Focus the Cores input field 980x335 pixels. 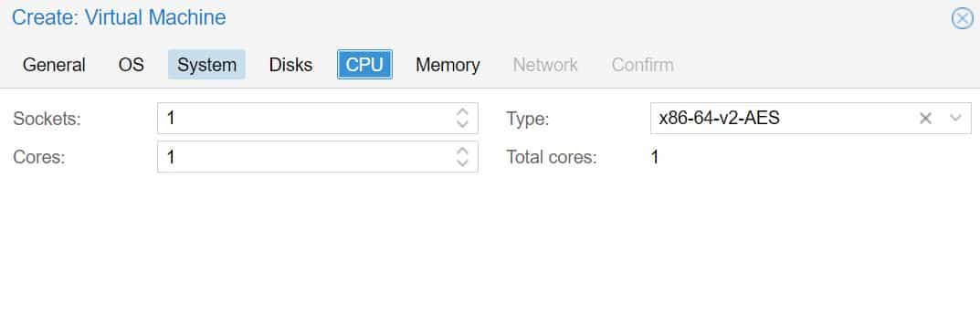306,157
